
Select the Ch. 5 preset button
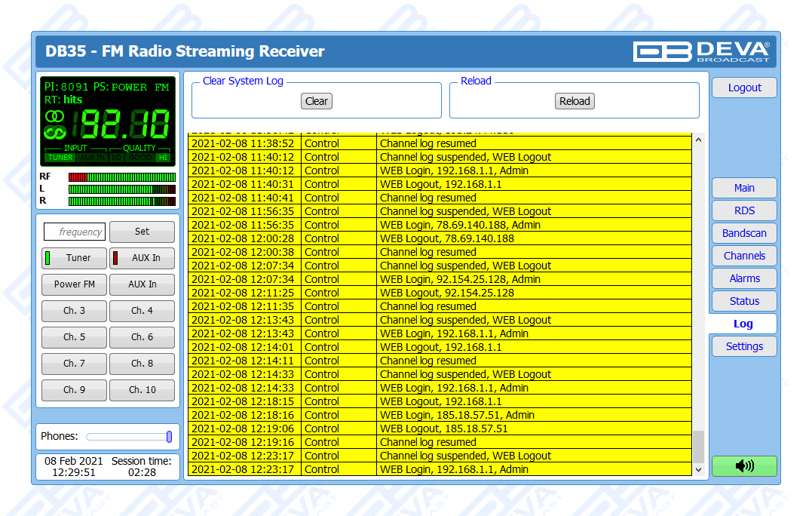(x=74, y=337)
